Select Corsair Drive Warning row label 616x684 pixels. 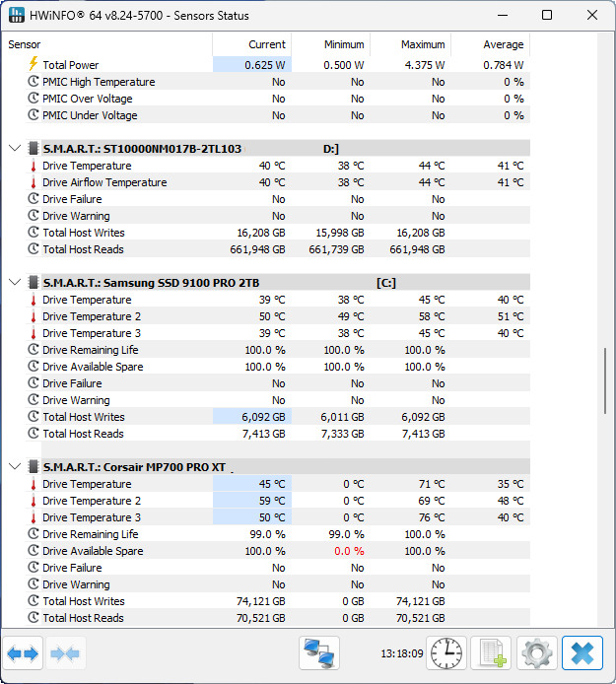76,584
